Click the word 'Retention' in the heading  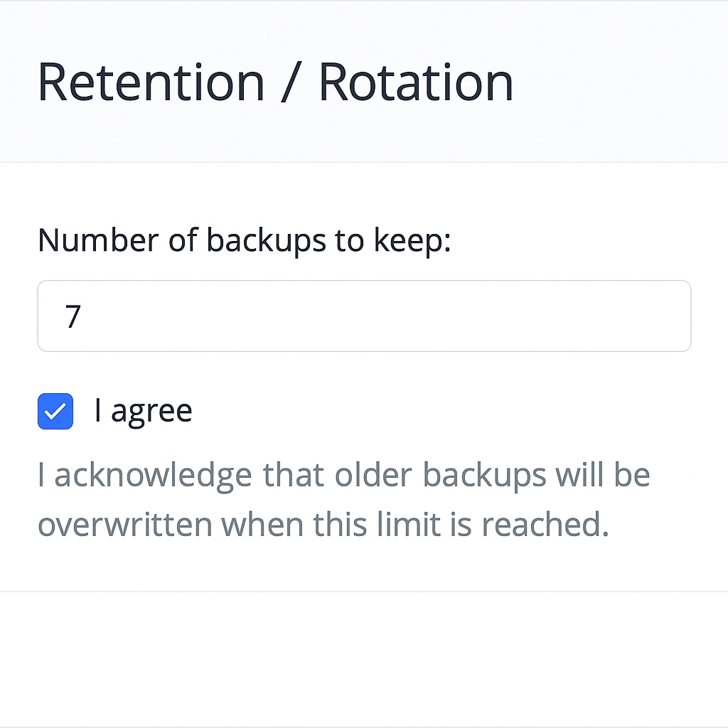tap(151, 82)
